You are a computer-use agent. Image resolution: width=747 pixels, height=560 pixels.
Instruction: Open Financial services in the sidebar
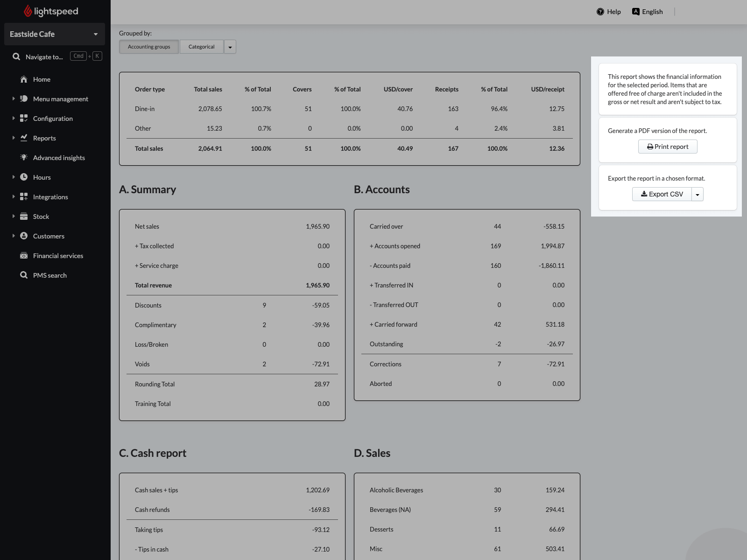(x=58, y=256)
